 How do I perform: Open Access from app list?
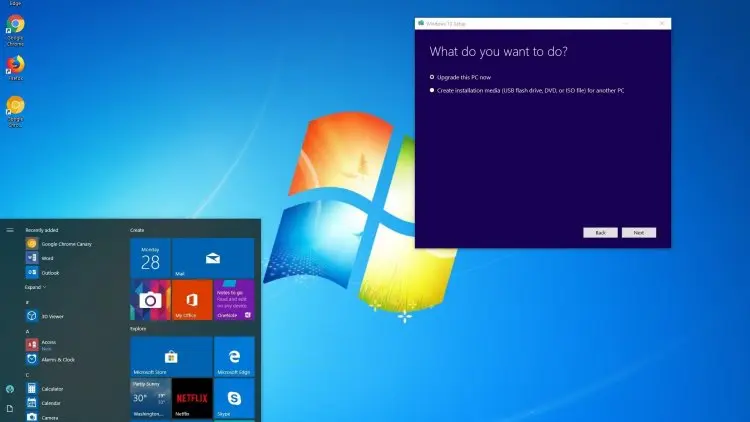[41, 344]
